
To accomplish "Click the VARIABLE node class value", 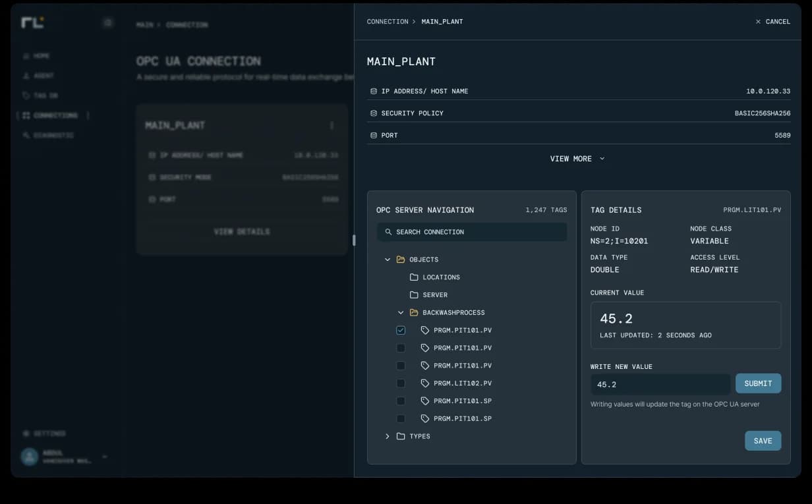I will [x=709, y=241].
